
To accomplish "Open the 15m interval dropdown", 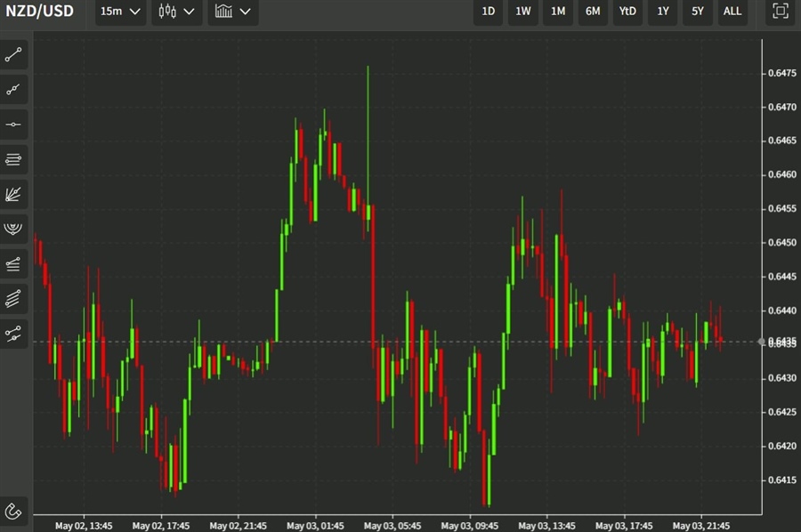I will 120,12.
